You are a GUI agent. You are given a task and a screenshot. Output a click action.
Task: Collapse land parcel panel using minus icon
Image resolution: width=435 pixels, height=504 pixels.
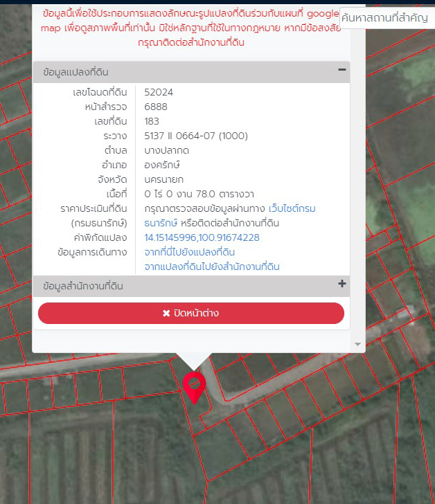coord(341,70)
